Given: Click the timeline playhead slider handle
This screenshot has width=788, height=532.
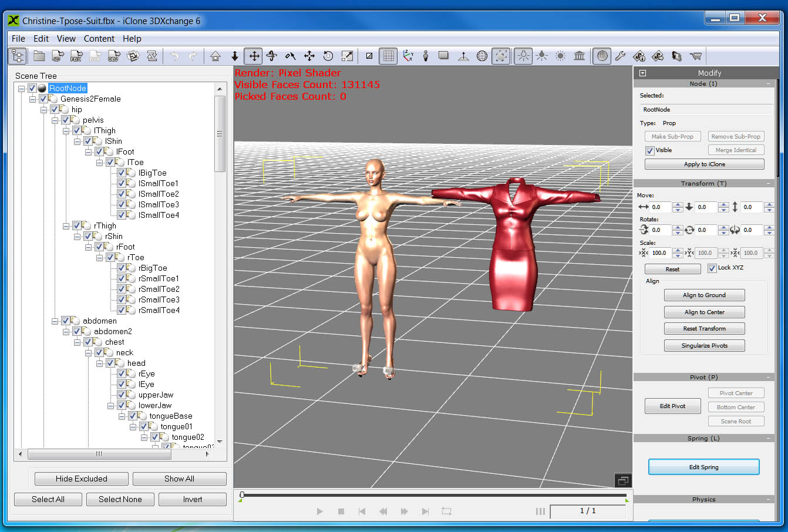Looking at the screenshot, I should click(241, 495).
